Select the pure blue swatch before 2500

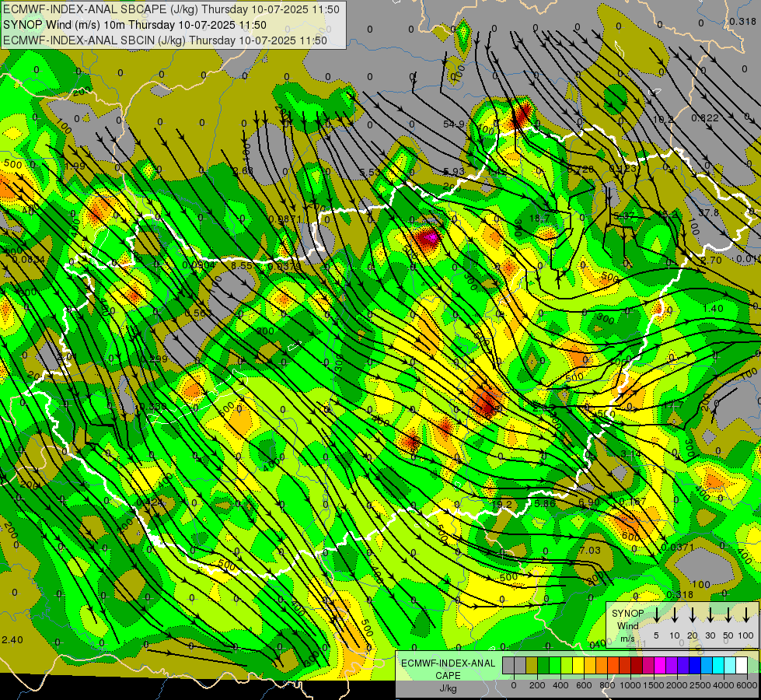click(x=694, y=665)
